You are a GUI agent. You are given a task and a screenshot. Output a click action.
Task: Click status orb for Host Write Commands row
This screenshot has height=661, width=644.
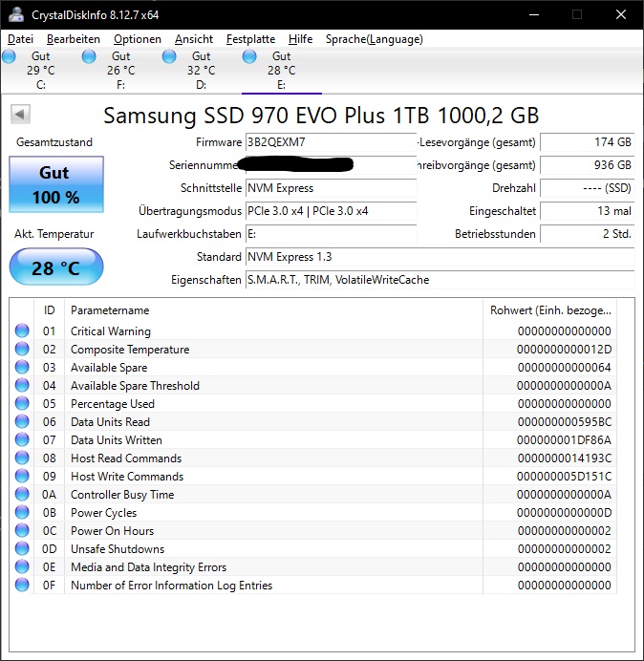pos(22,476)
